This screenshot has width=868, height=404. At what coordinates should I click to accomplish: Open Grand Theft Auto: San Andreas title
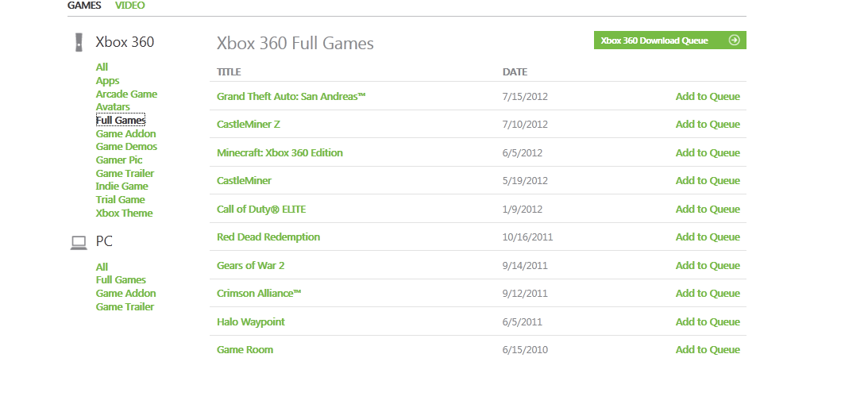coord(291,97)
